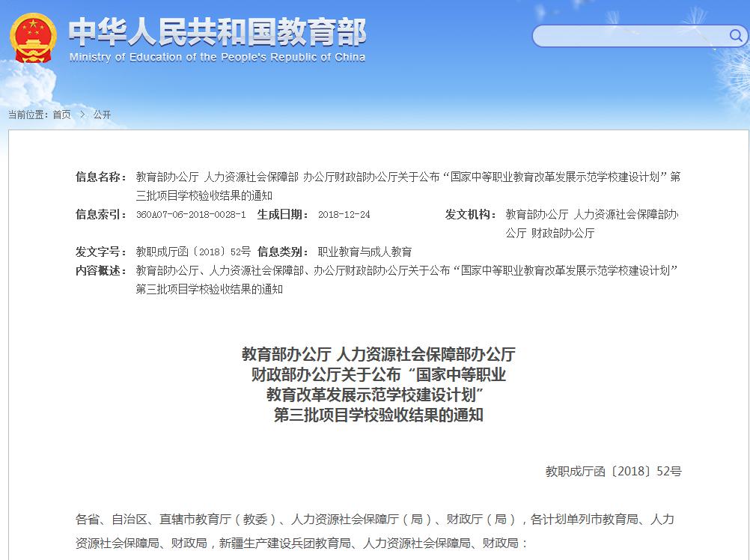Click heading line 教育部办公厅 人力资源社会保障部办公厅
750x560 pixels.
tap(378, 354)
